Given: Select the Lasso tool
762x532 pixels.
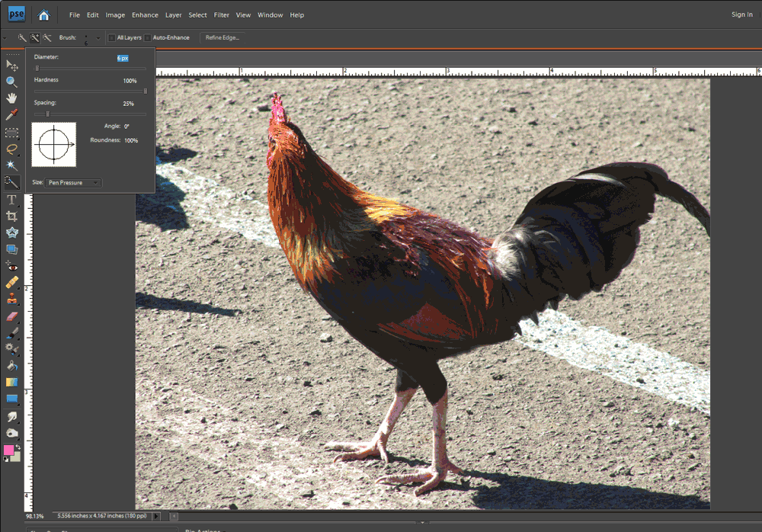Looking at the screenshot, I should 11,149.
